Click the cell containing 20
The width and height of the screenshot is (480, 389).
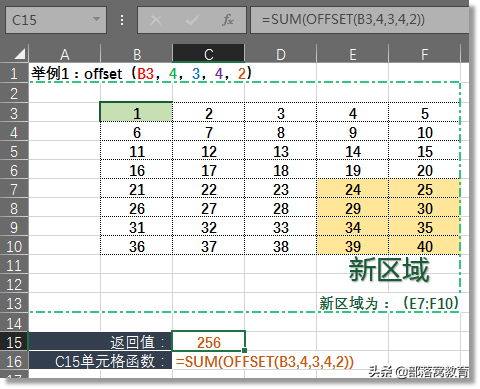(424, 170)
